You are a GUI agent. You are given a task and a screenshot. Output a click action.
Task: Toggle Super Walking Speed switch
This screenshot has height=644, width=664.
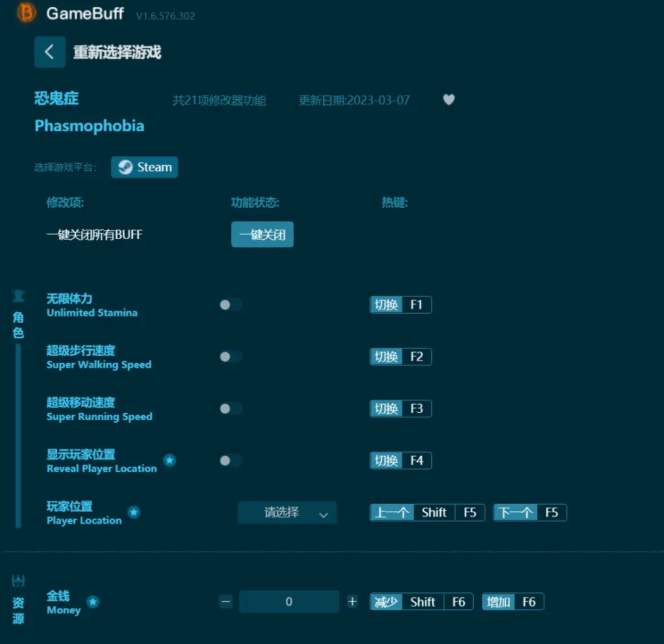coord(230,357)
